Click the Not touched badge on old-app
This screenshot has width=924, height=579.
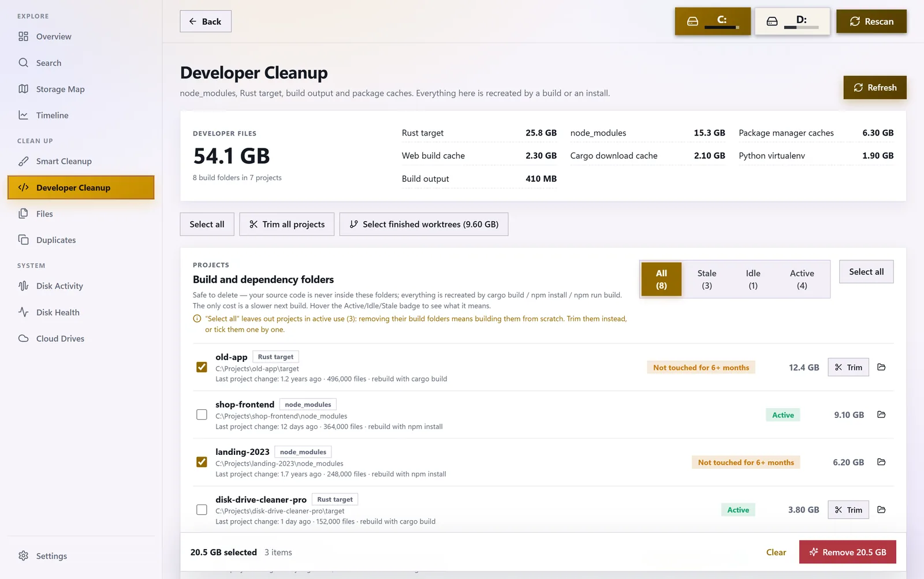coord(701,368)
